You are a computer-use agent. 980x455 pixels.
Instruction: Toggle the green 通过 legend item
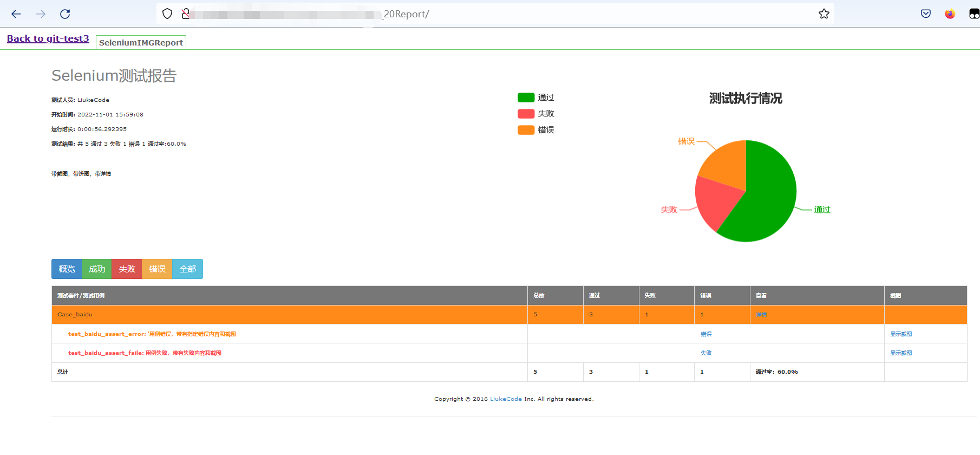pos(536,97)
